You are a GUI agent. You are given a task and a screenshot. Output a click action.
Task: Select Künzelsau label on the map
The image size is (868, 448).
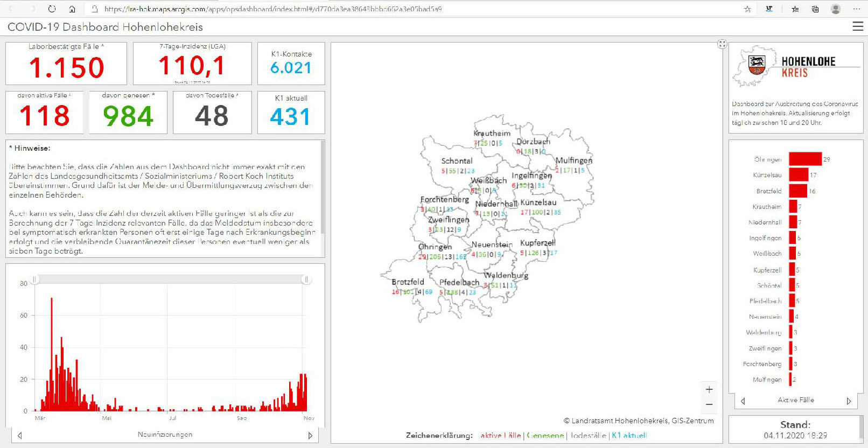[x=538, y=202]
